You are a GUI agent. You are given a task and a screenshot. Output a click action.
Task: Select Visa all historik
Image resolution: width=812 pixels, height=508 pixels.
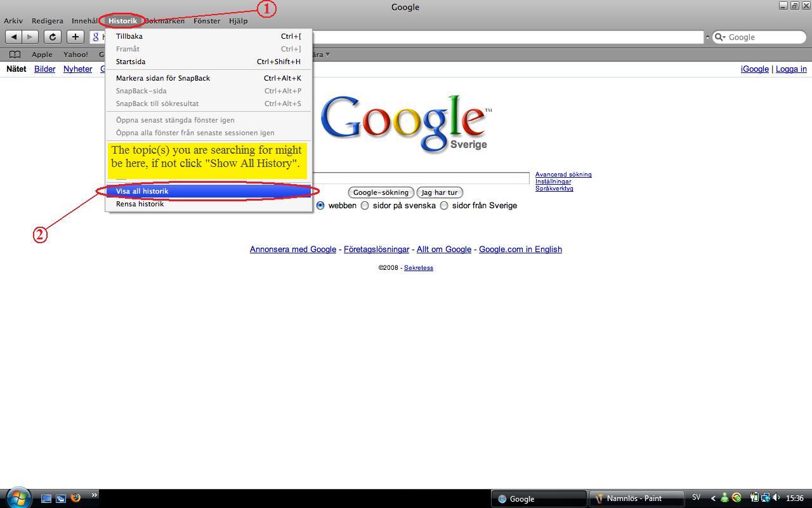pos(209,191)
